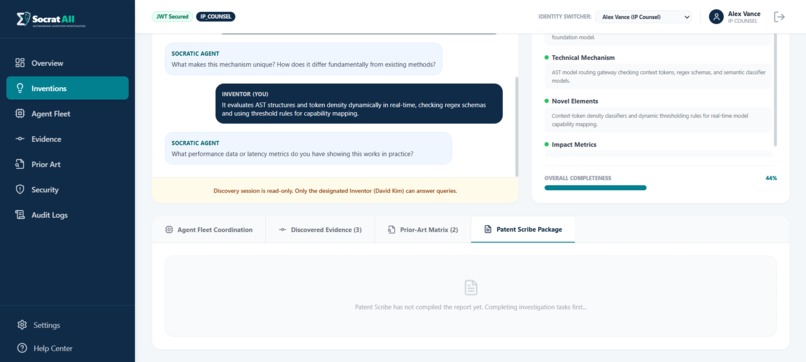Click the Audit Logs scroll icon

(20, 215)
